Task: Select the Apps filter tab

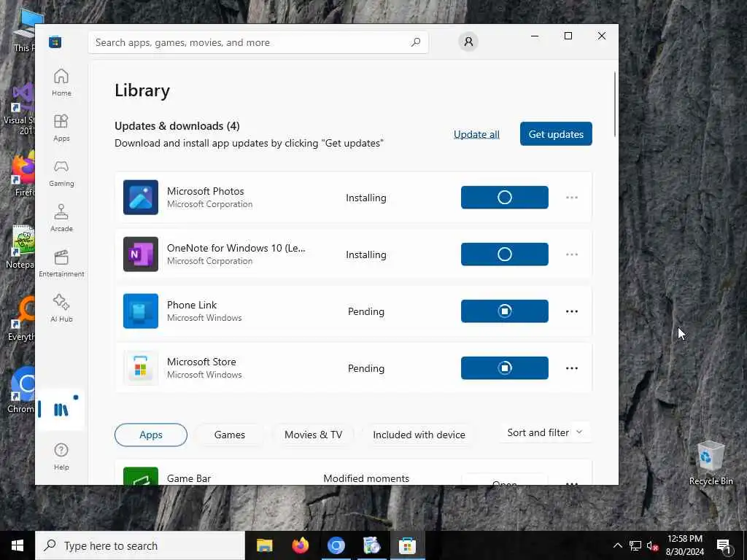Action: [x=151, y=435]
